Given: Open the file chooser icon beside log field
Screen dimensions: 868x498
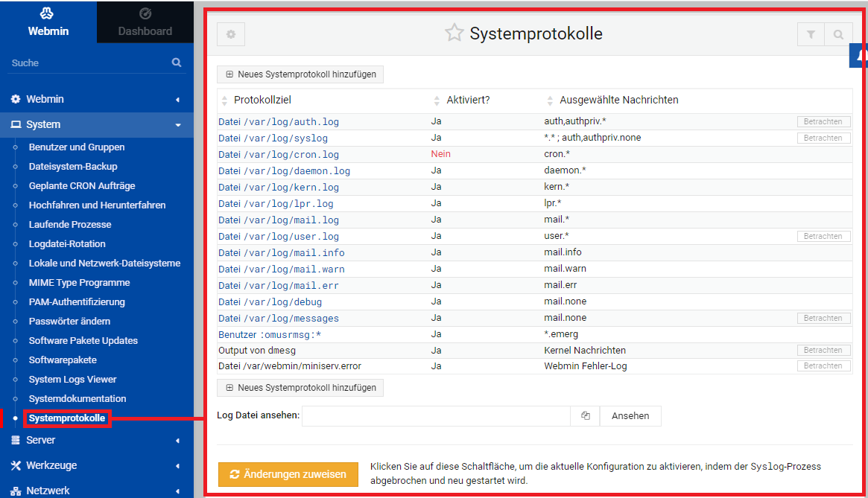Looking at the screenshot, I should tap(586, 416).
